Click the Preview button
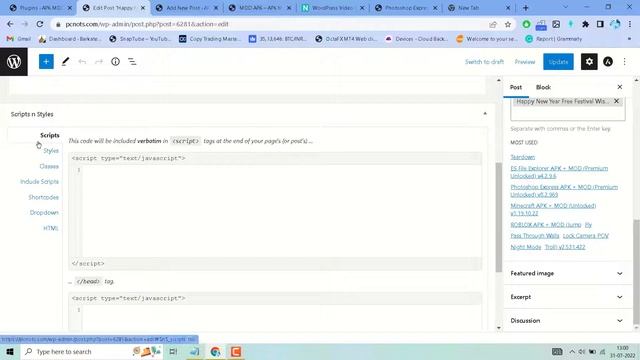The width and height of the screenshot is (640, 360). coord(524,62)
